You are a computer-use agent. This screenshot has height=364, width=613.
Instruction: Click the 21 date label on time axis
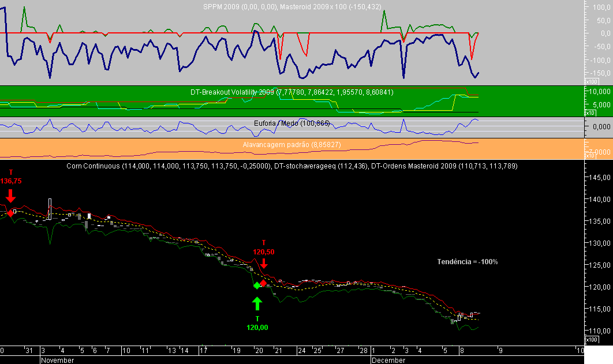278,351
